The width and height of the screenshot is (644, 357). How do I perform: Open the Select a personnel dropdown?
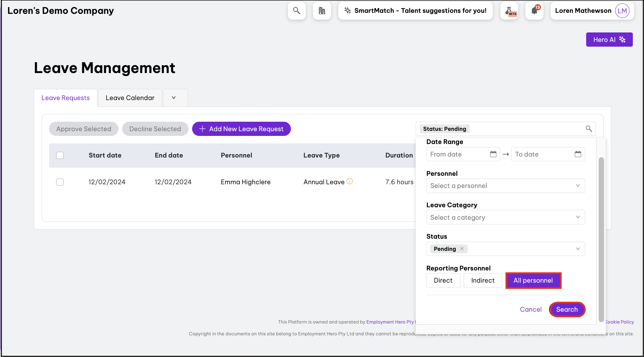pos(505,186)
